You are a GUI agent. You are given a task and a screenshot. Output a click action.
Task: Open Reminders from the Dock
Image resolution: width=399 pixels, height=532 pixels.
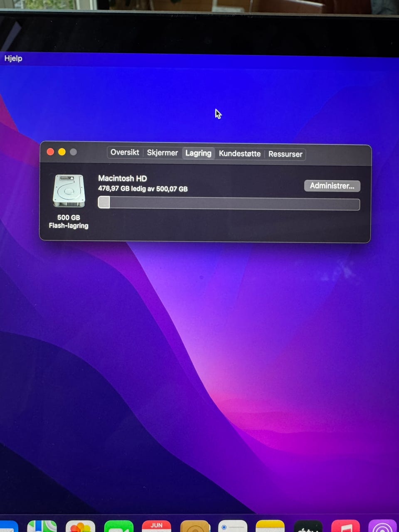tap(233, 526)
